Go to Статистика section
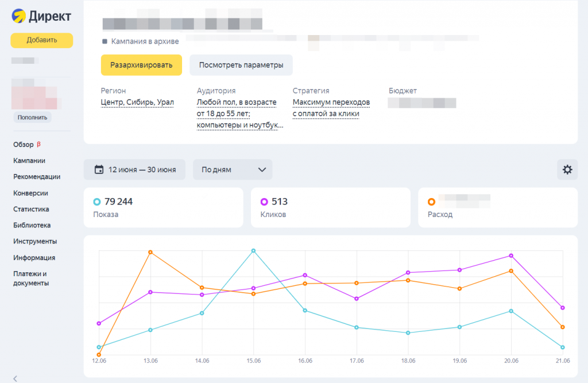The width and height of the screenshot is (588, 383). (x=31, y=209)
